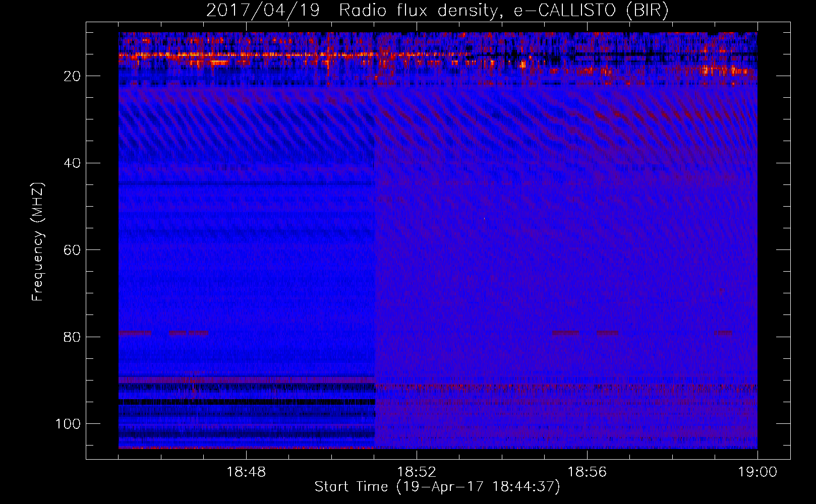Click the '19:00' time tick label
Image resolution: width=816 pixels, height=504 pixels.
(757, 472)
